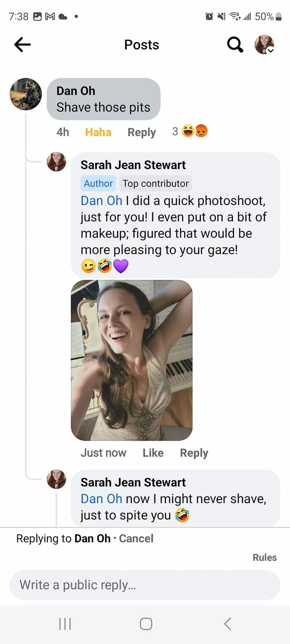Screen dimensions: 290x644
Task: Open the search icon in the top bar
Action: [235, 44]
